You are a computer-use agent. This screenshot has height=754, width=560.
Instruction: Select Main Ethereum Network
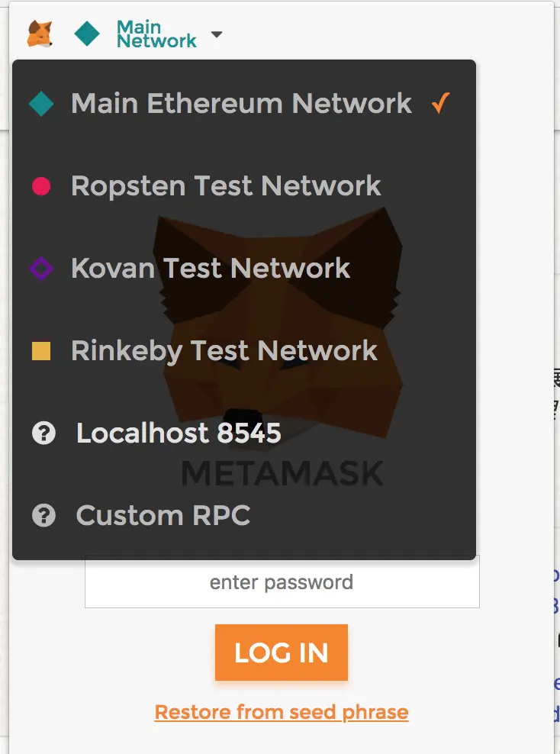[241, 104]
